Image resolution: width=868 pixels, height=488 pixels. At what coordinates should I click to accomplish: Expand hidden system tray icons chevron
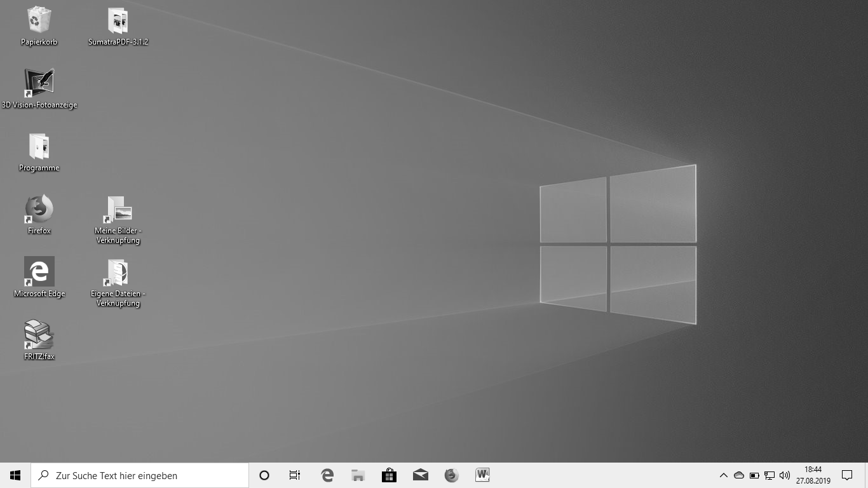pyautogui.click(x=723, y=475)
